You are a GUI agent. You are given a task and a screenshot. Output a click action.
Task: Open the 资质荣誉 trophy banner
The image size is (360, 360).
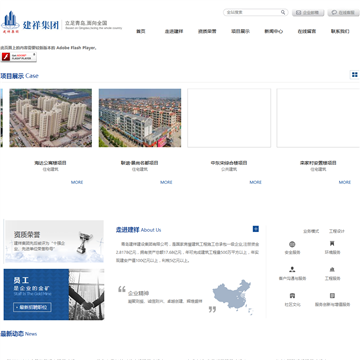pos(54,241)
